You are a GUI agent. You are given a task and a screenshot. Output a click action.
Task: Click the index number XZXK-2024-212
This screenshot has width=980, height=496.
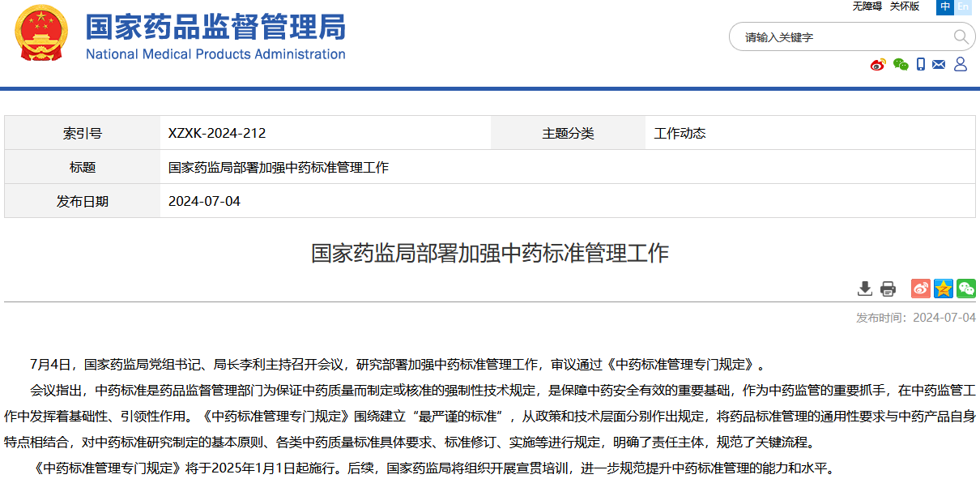pos(217,134)
